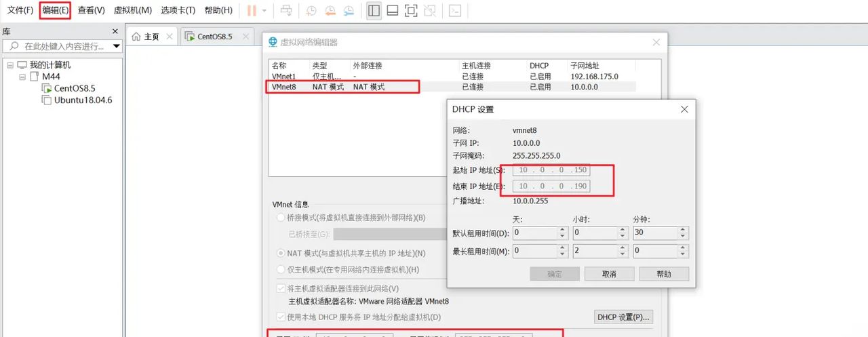Select NAT 模式 radio button

(x=281, y=253)
